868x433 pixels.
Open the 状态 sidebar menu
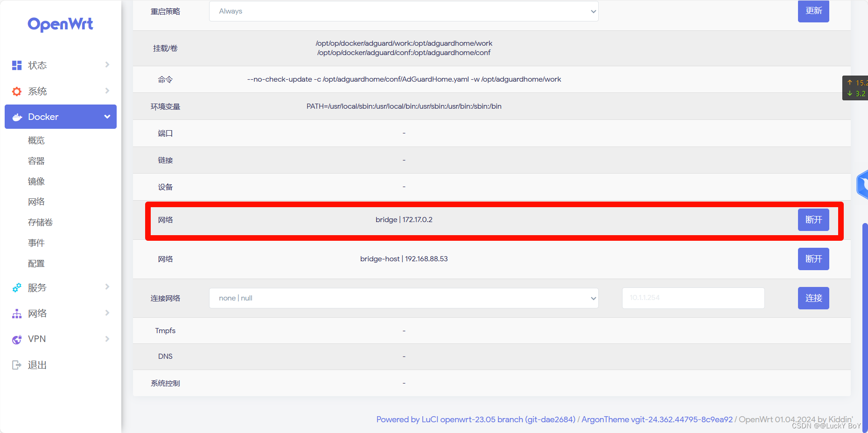click(x=61, y=65)
